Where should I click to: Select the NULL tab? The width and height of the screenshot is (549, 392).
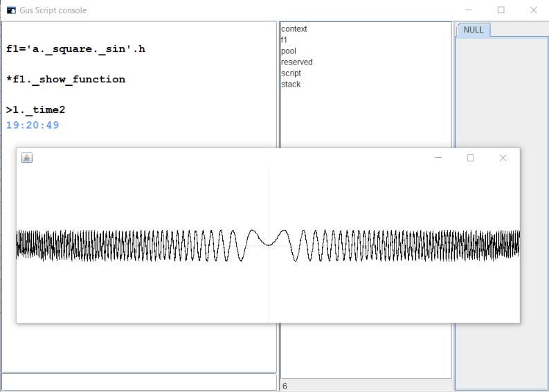(x=474, y=30)
